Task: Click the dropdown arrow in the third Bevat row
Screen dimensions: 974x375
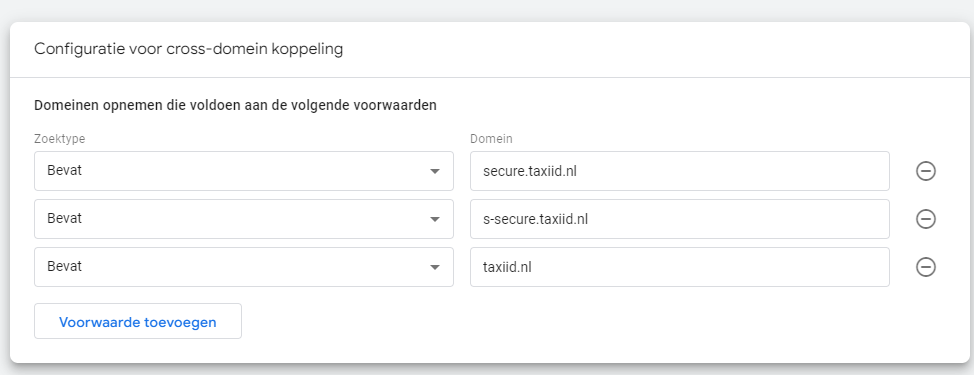Action: point(435,268)
